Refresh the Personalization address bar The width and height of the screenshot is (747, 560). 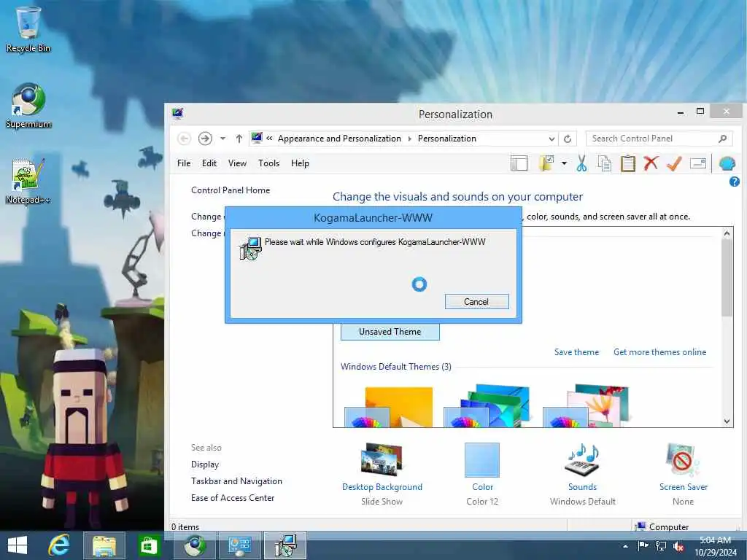pyautogui.click(x=568, y=139)
